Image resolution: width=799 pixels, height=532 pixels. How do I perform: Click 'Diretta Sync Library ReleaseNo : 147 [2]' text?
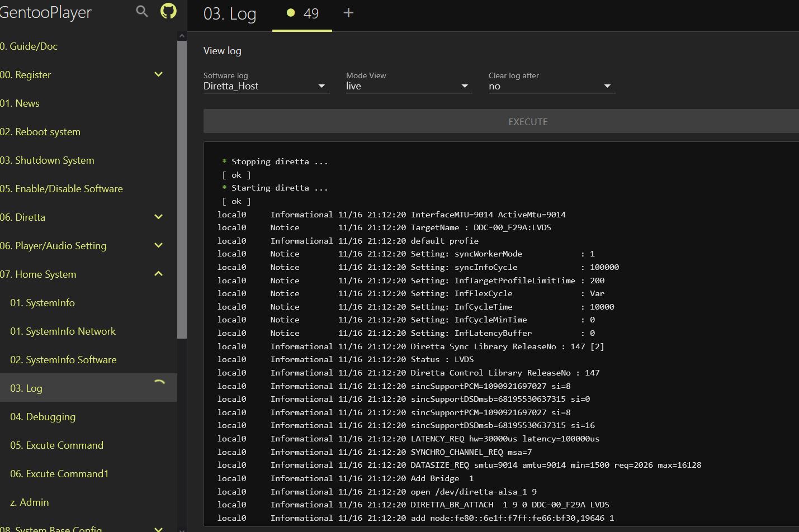coord(508,346)
